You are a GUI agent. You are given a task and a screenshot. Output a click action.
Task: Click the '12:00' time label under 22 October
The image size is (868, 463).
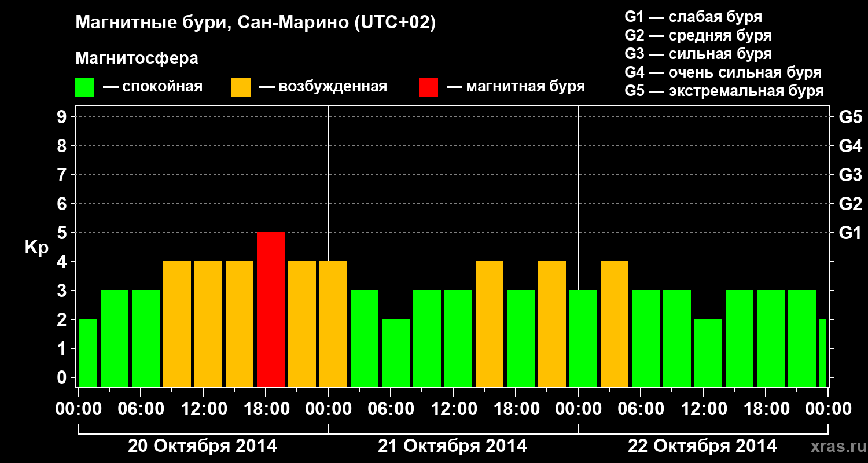tap(703, 409)
